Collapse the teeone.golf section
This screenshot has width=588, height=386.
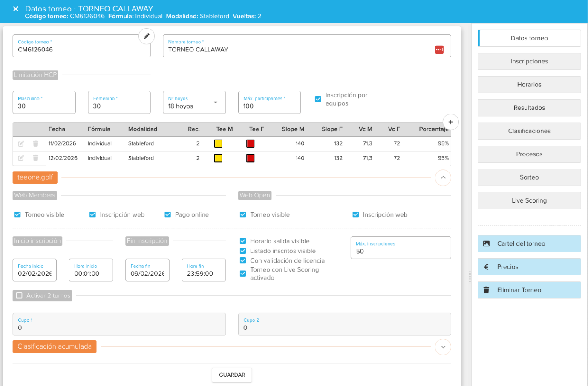(x=443, y=177)
